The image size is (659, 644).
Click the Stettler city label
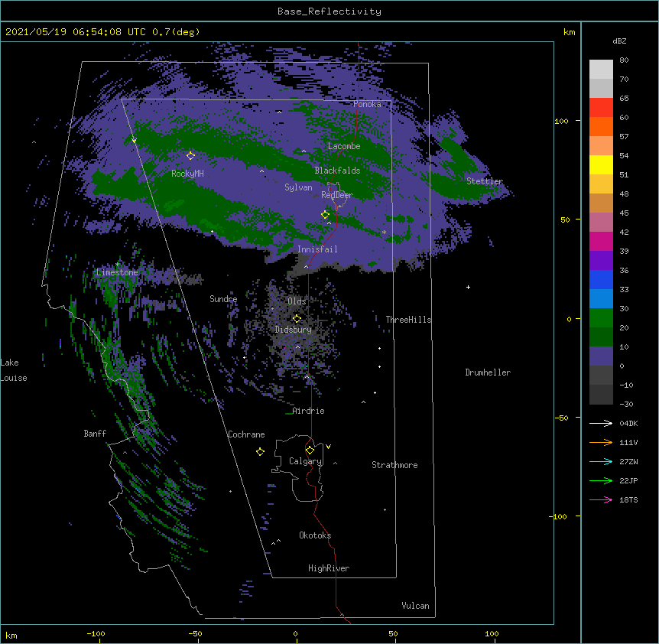tap(485, 181)
